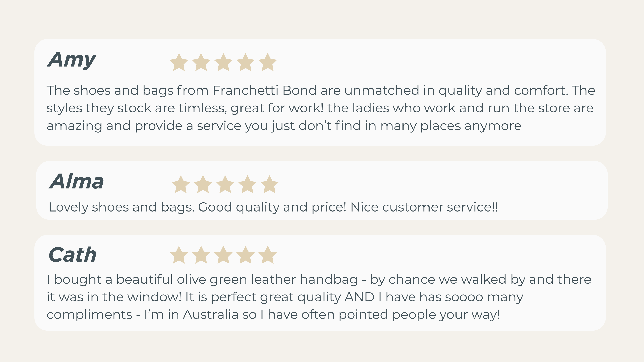This screenshot has width=644, height=362.
Task: Click the second star in Alma's rating
Action: (x=203, y=185)
